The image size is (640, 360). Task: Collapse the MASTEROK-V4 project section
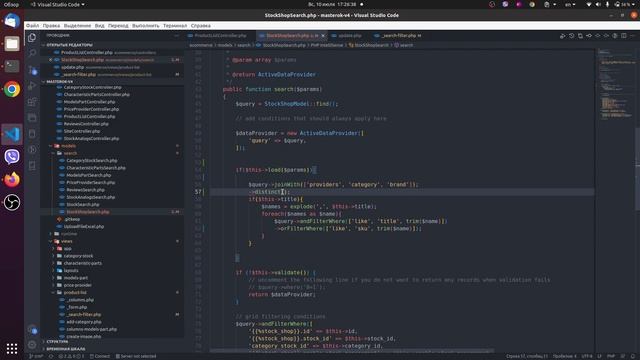point(60,82)
